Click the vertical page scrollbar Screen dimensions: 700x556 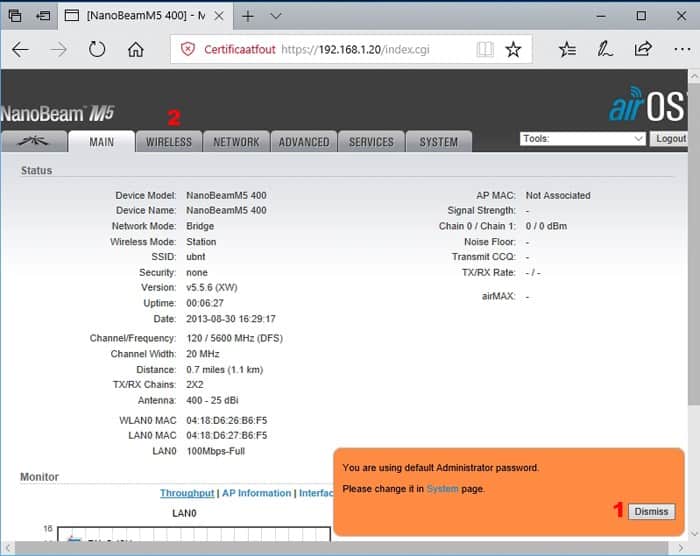click(694, 243)
